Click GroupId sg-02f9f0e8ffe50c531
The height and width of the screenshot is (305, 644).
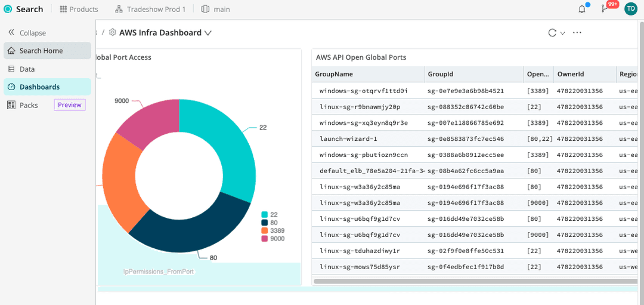(466, 251)
